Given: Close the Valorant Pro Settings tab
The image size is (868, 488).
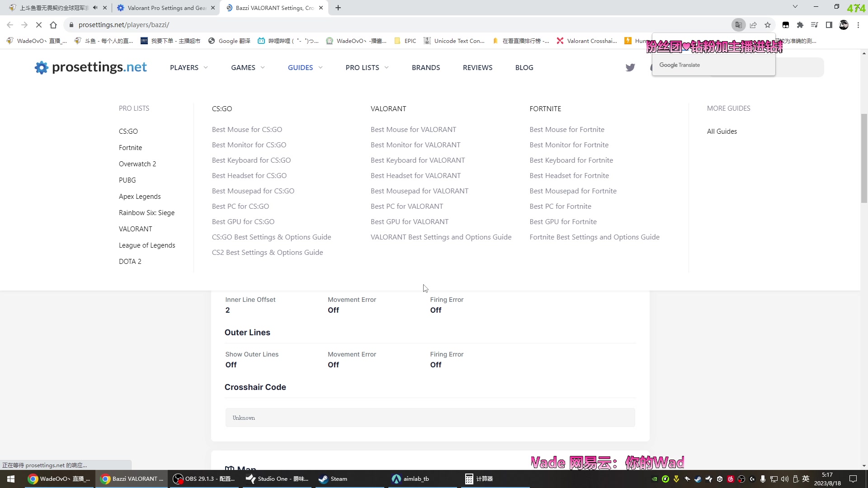Looking at the screenshot, I should tap(213, 8).
